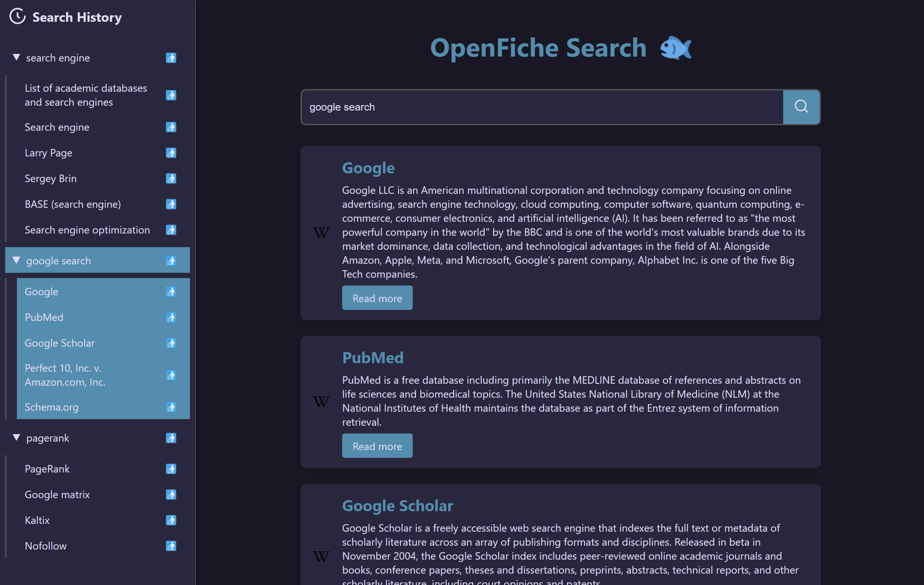Click 'Read more' under the PubMed result

[x=377, y=446]
